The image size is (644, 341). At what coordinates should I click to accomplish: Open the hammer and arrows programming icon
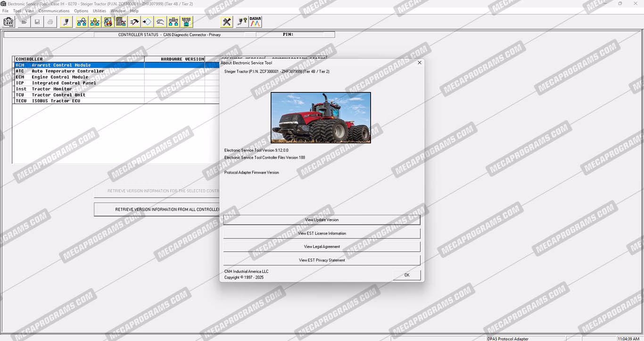point(134,22)
